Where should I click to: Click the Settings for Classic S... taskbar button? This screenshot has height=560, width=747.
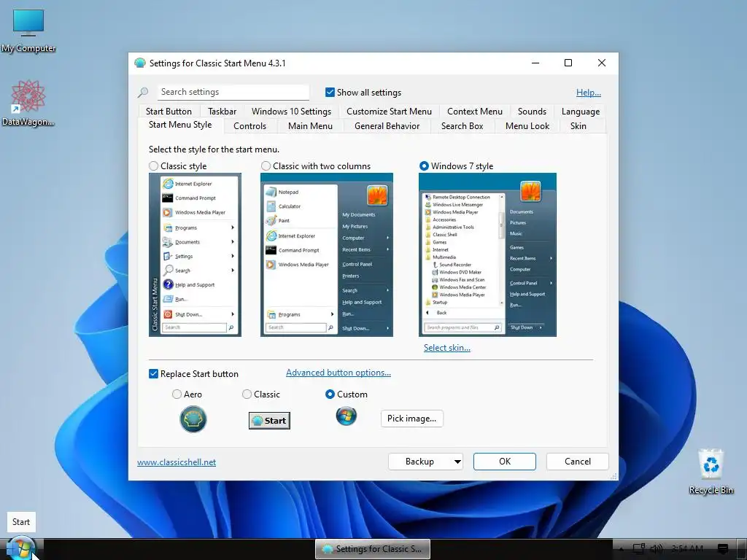(x=373, y=549)
